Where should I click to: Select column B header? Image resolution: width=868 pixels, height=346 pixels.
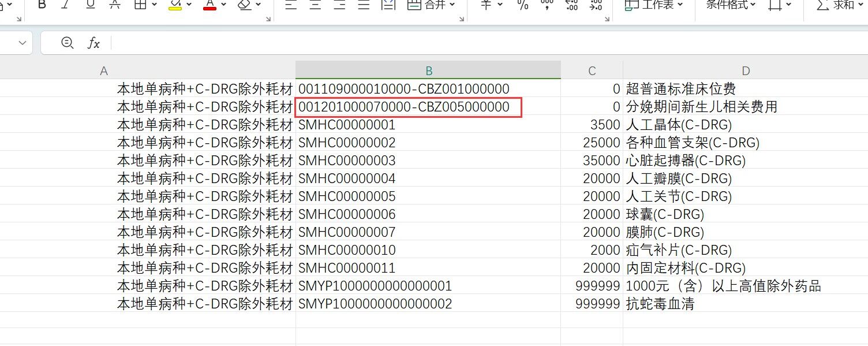tap(428, 70)
